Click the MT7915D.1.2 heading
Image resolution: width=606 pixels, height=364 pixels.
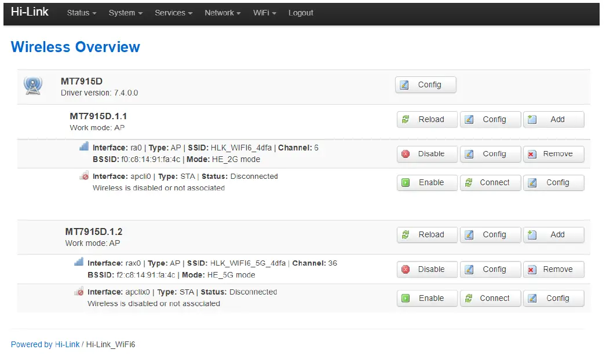point(93,231)
